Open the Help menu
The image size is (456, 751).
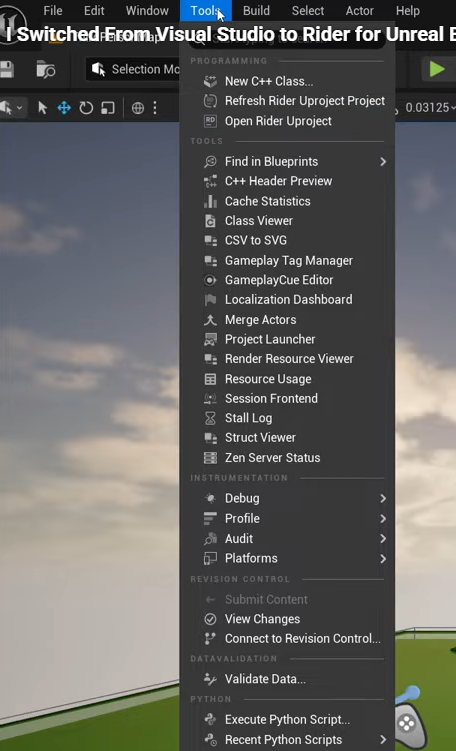coord(408,11)
